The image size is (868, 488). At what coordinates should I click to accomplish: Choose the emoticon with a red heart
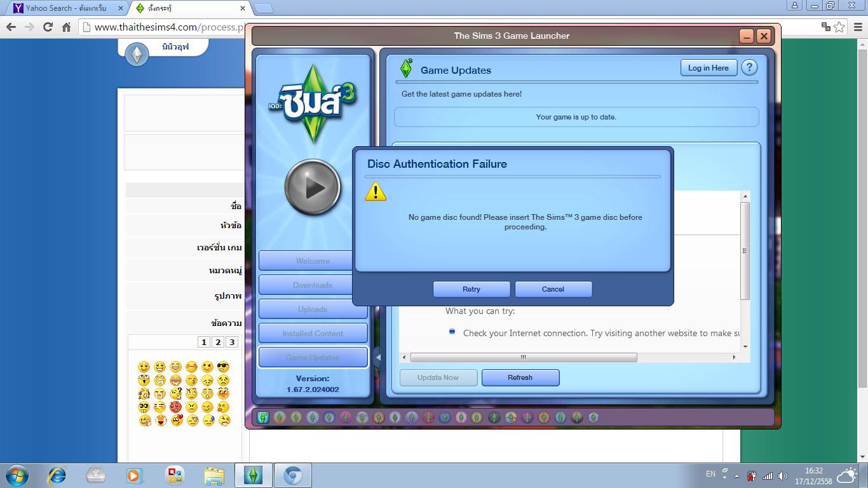(x=177, y=420)
